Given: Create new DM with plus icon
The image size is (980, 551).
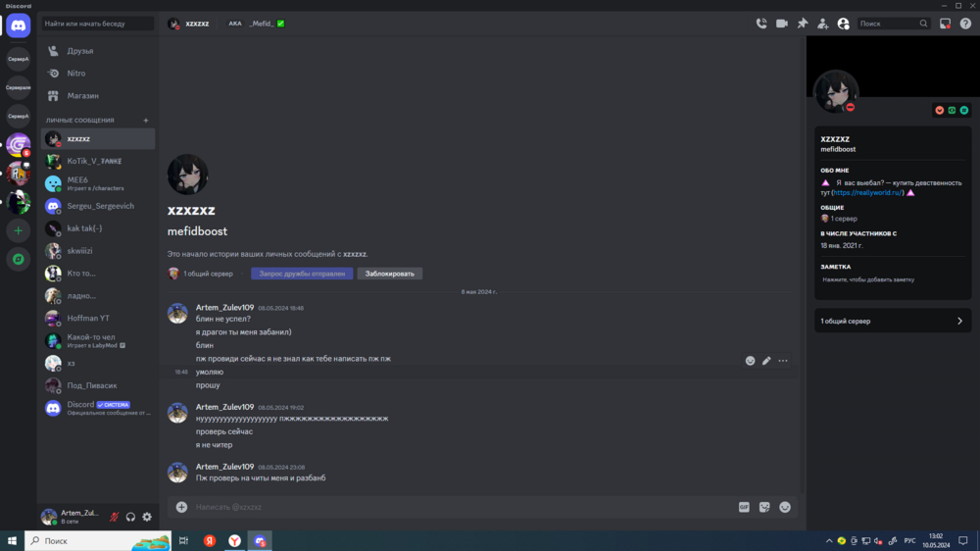Looking at the screenshot, I should coord(146,120).
